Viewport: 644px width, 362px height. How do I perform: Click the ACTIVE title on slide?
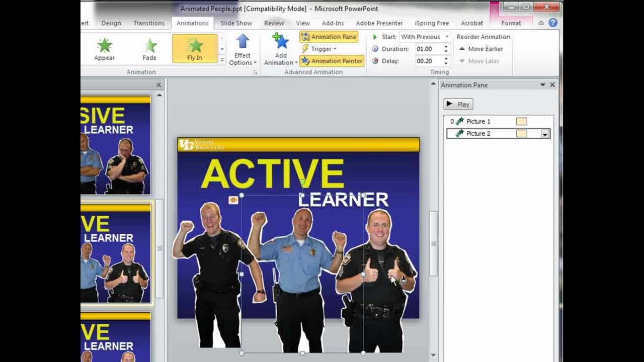(272, 173)
